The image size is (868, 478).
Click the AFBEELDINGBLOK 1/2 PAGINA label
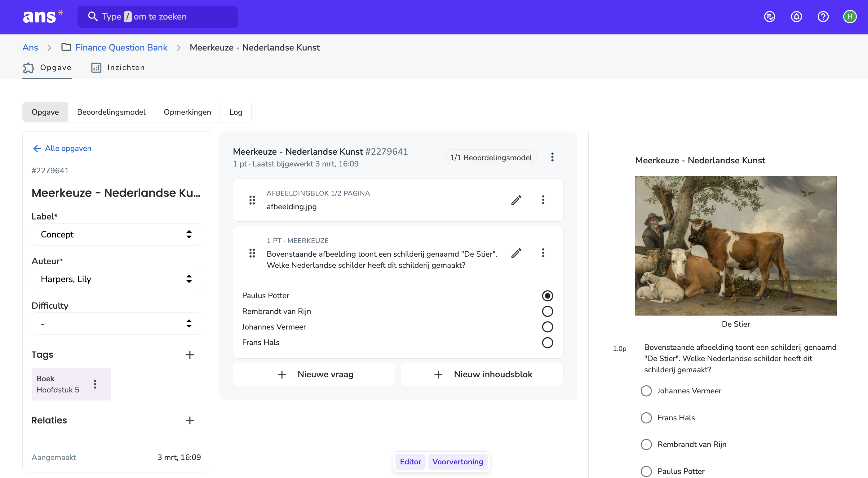click(x=318, y=193)
